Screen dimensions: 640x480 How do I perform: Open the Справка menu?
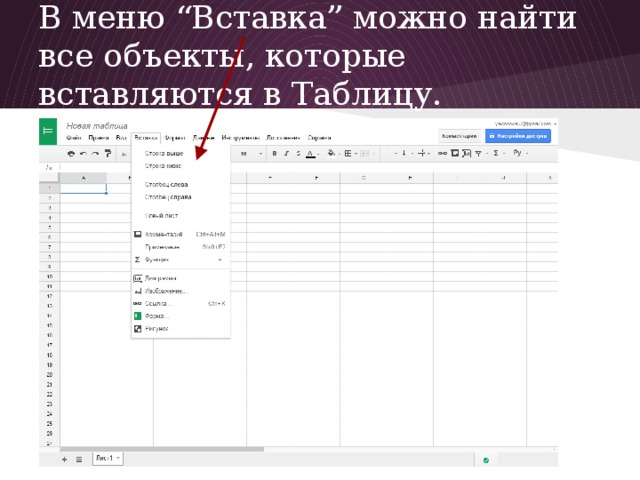(x=319, y=138)
